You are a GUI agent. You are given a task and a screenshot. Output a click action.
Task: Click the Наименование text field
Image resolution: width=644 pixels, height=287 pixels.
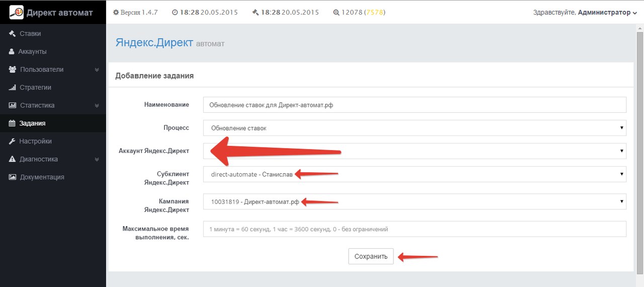click(415, 105)
